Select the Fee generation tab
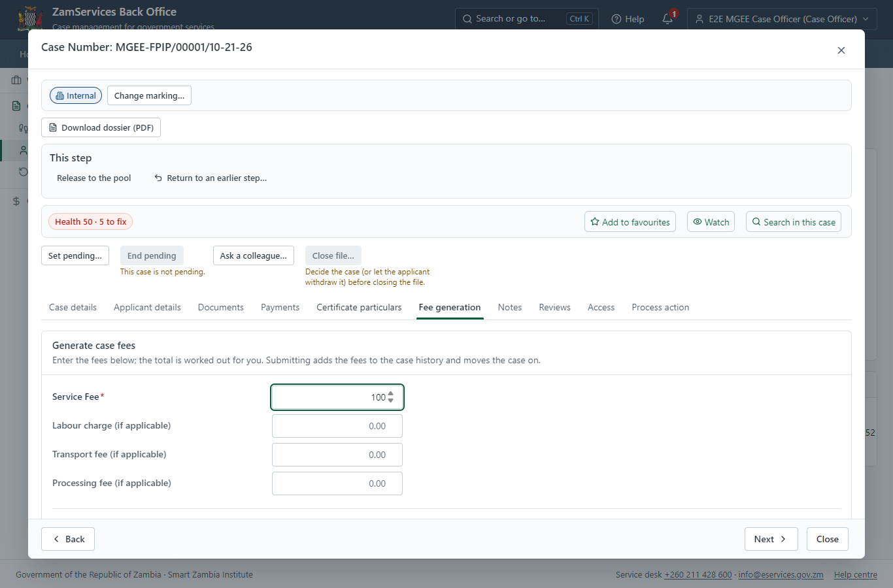 point(450,307)
